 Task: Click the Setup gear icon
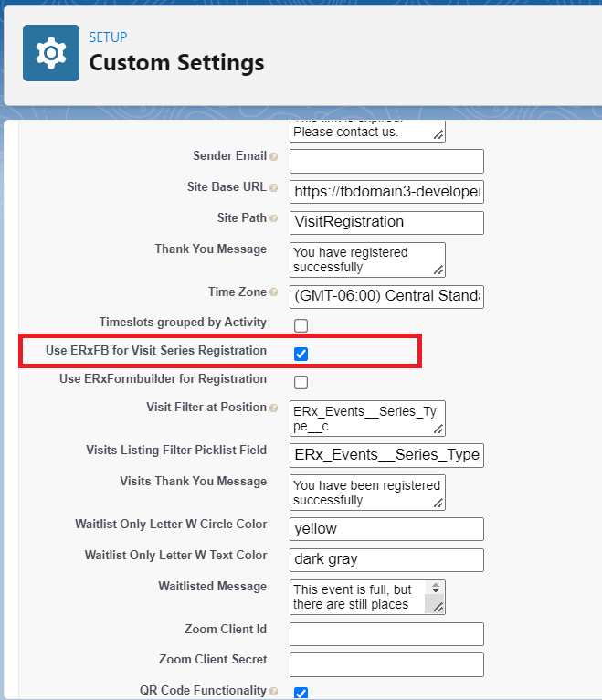click(x=51, y=54)
